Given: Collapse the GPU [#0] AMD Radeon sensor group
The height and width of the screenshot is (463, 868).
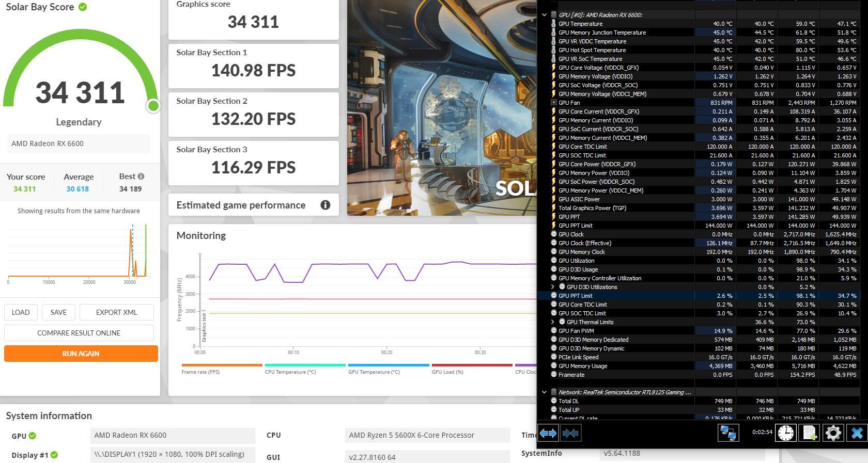Looking at the screenshot, I should pyautogui.click(x=544, y=15).
